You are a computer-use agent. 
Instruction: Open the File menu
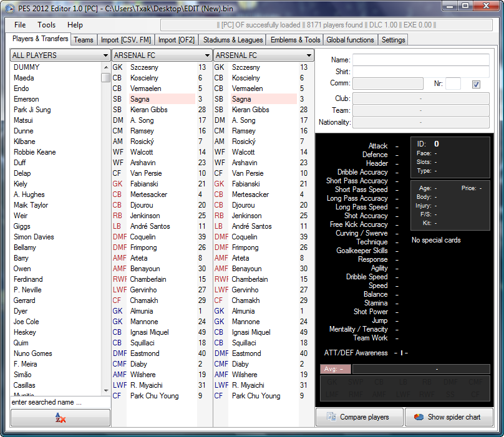click(x=20, y=25)
